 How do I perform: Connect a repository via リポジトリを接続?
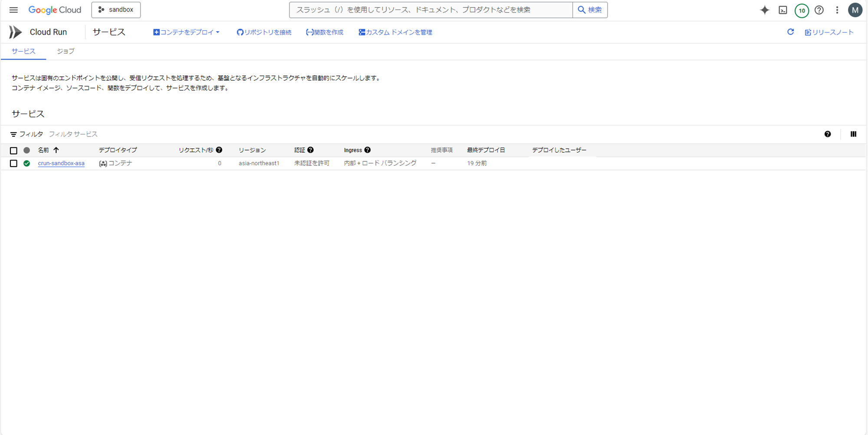[x=264, y=32]
